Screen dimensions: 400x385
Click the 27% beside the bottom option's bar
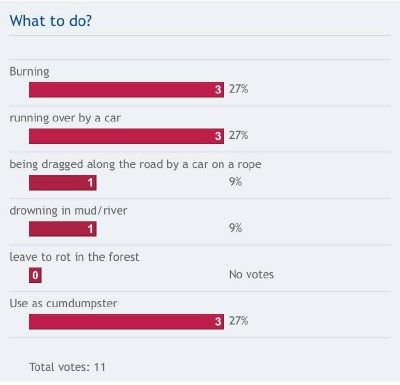[238, 321]
